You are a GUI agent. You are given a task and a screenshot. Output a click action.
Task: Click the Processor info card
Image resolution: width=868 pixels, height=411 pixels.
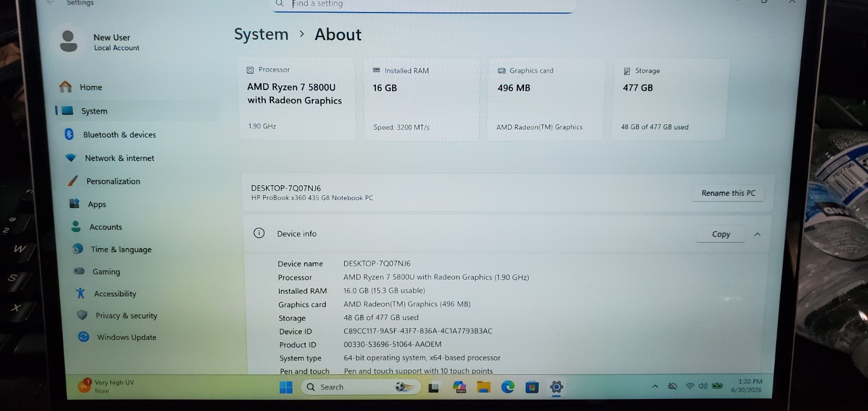click(x=297, y=98)
